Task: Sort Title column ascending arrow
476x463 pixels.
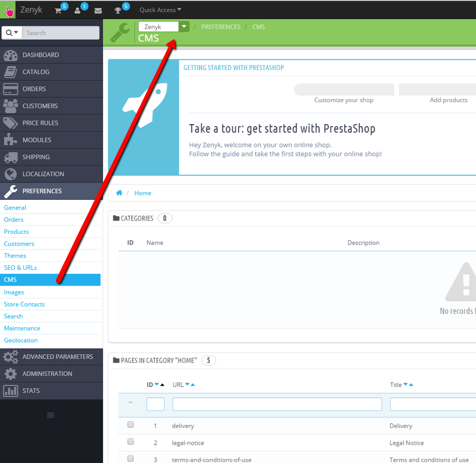Action: coord(411,385)
